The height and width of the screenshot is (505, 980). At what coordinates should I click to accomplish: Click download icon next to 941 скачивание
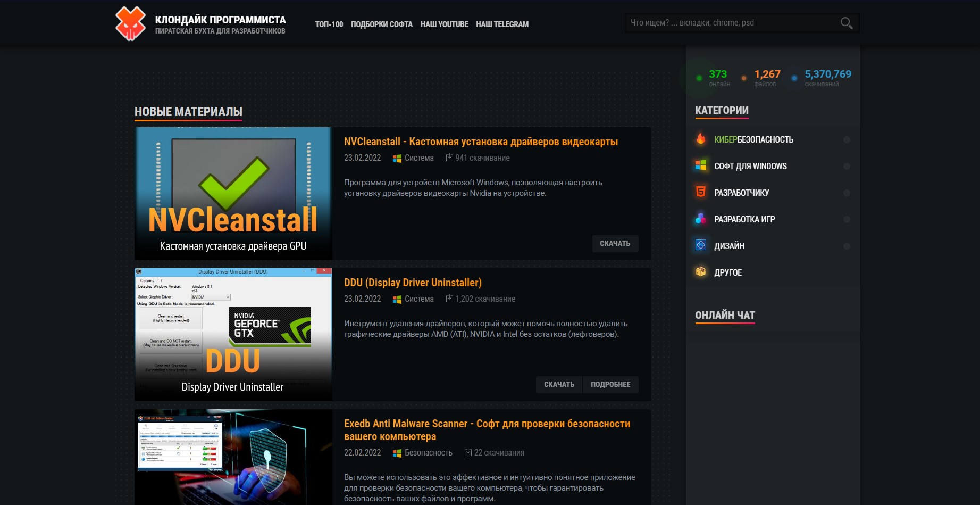[x=449, y=158]
